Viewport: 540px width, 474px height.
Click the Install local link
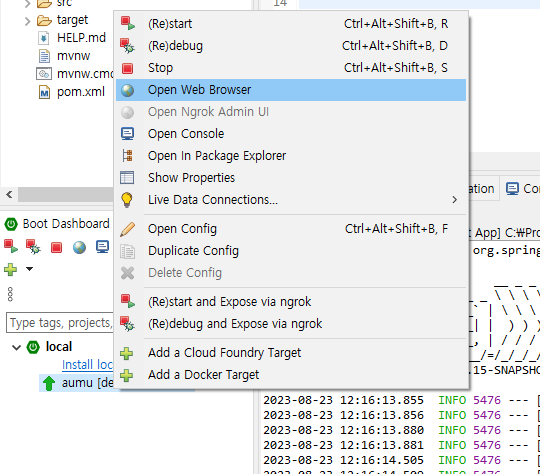(87, 365)
